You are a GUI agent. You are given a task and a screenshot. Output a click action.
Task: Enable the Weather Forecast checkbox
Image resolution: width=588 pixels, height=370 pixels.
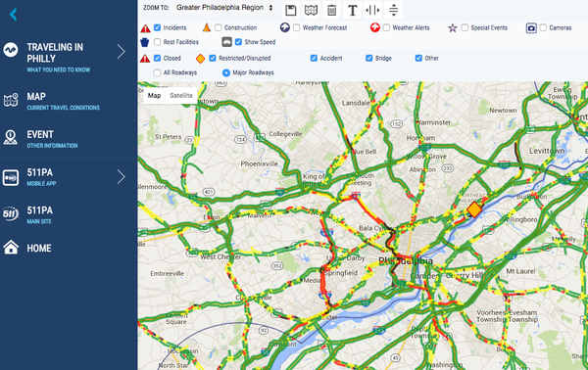coord(297,27)
